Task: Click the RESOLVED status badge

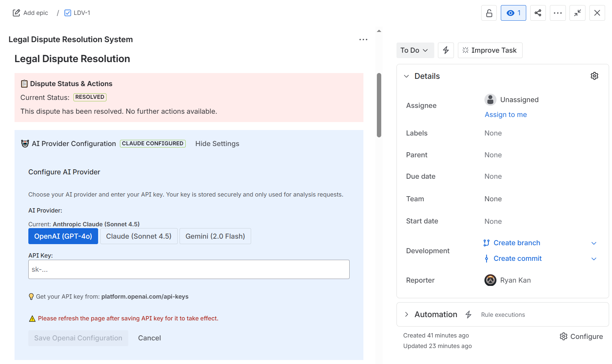Action: (x=90, y=97)
